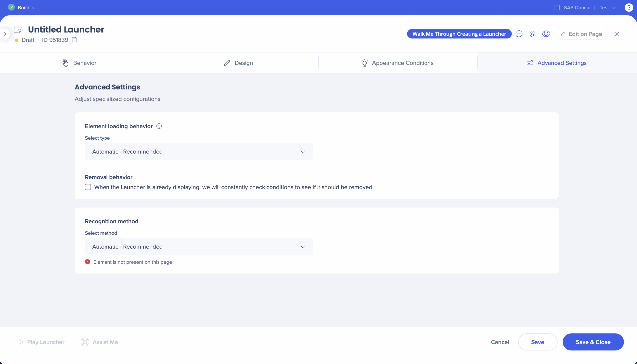Open the Select method dropdown
This screenshot has width=637, height=364.
(x=198, y=246)
